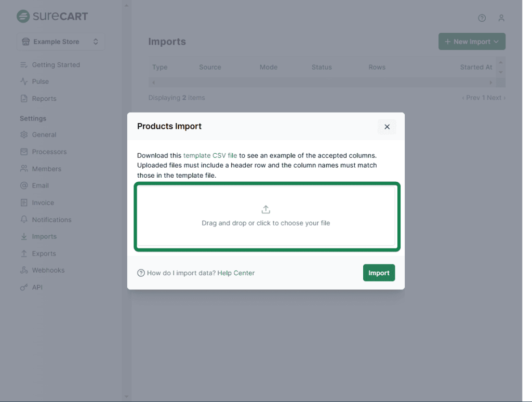Download the template CSV file
Viewport: 532px width, 402px height.
point(210,155)
